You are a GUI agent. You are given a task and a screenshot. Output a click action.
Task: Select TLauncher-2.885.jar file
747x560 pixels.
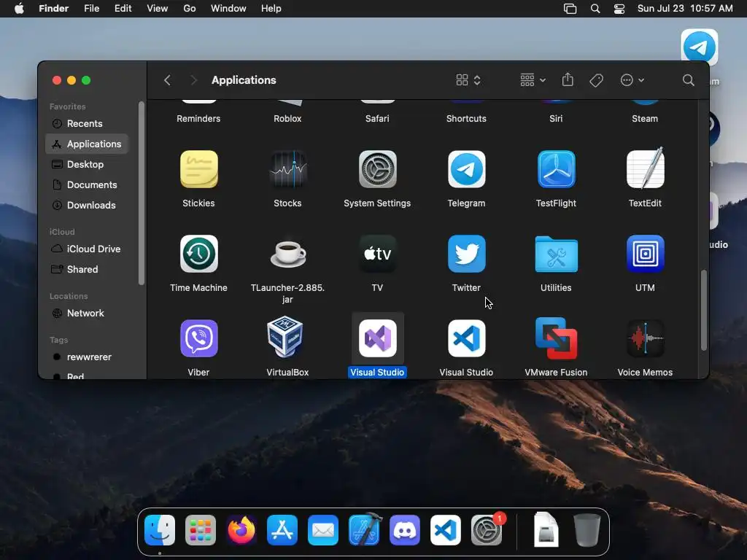coord(287,254)
